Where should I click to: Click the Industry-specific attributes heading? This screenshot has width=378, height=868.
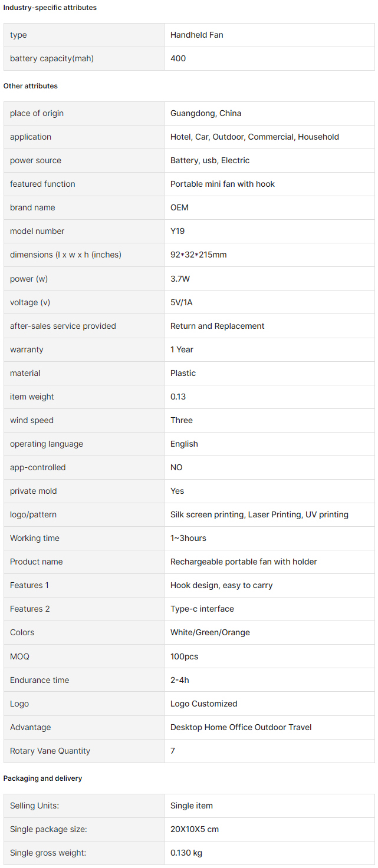(50, 8)
